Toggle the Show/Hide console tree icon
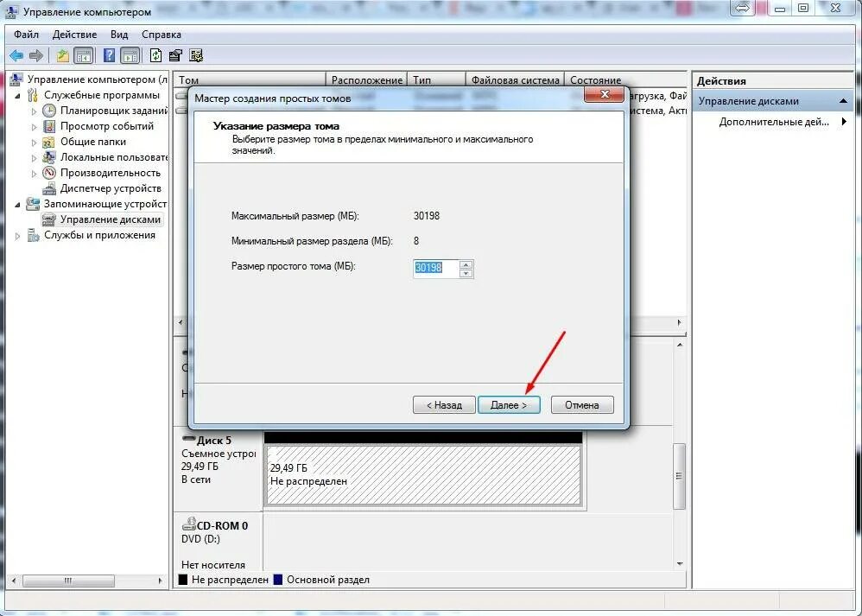The height and width of the screenshot is (616, 862). pos(84,55)
